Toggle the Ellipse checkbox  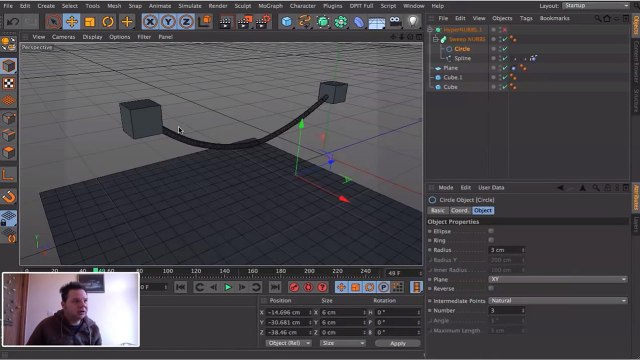(491, 231)
